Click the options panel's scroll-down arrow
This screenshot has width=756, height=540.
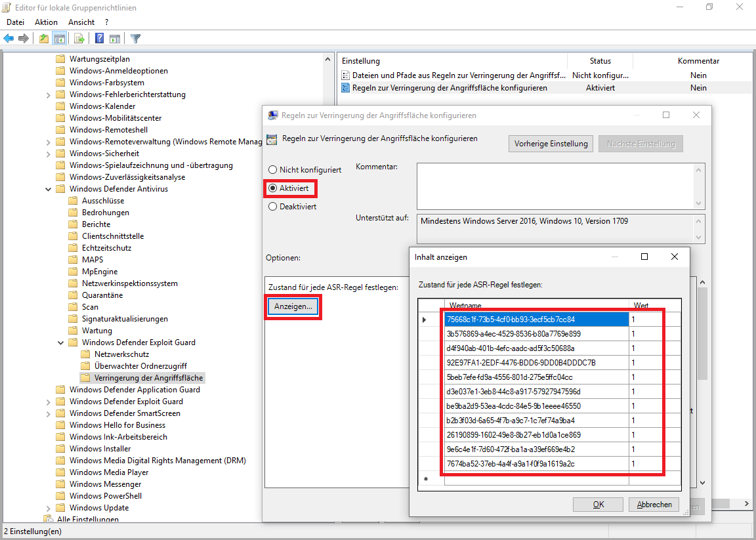[702, 482]
